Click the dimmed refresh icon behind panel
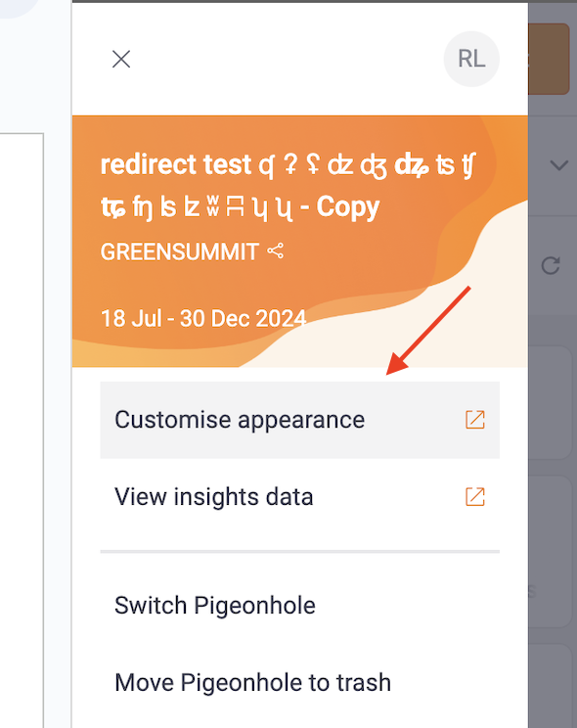 click(x=551, y=265)
